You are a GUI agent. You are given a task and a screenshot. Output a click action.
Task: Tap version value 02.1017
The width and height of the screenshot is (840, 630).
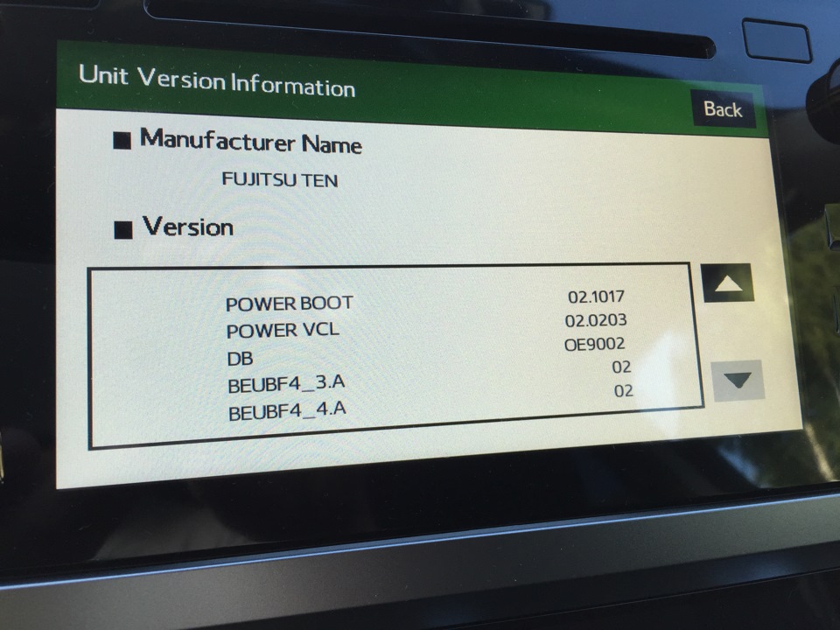tap(596, 297)
